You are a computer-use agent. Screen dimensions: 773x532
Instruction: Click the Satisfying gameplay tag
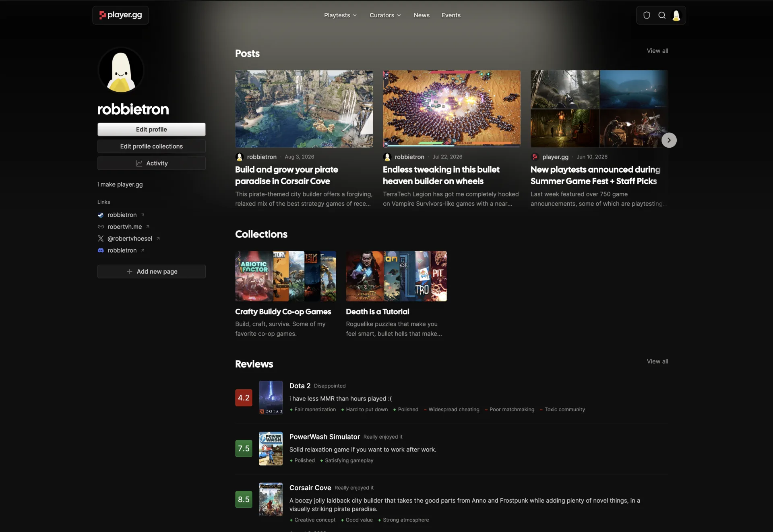coord(347,461)
